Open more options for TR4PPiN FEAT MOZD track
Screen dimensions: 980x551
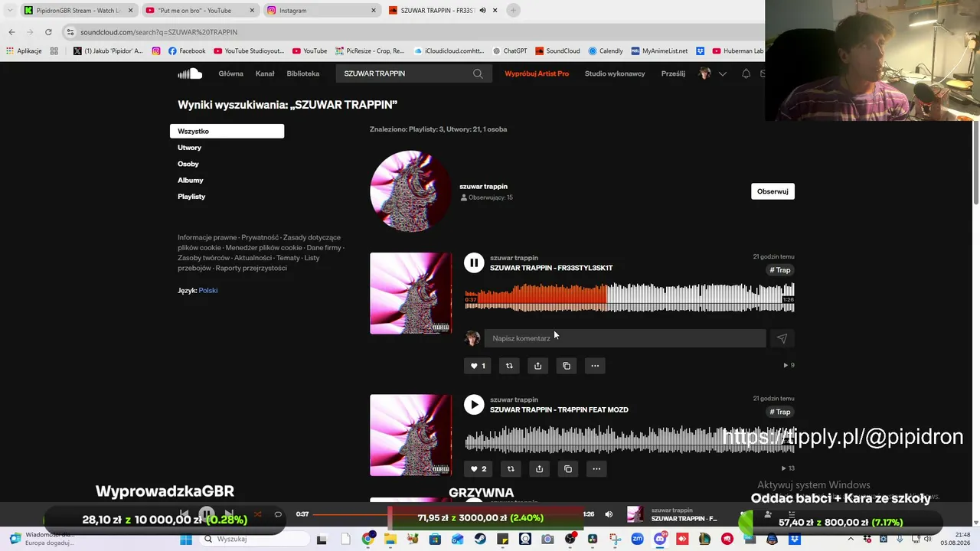pyautogui.click(x=596, y=469)
